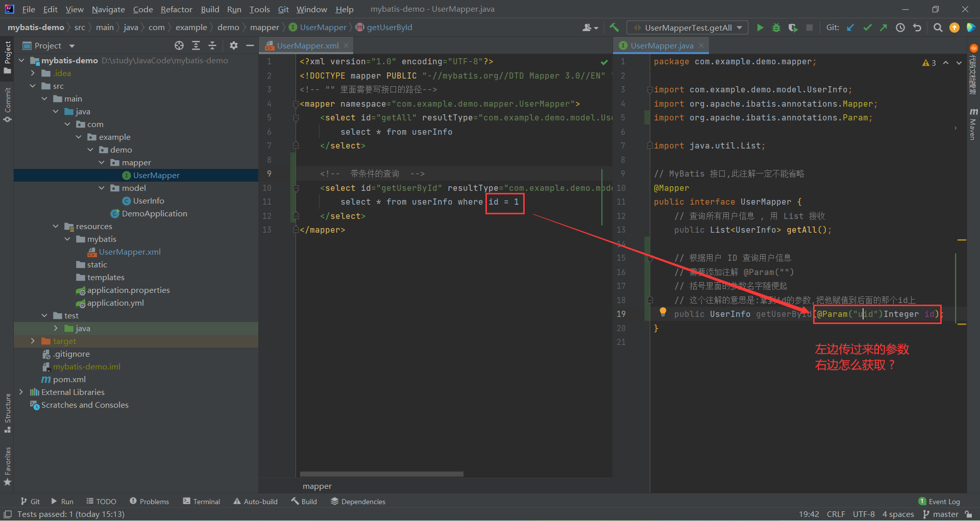
Task: Open the Event Log
Action: 939,502
